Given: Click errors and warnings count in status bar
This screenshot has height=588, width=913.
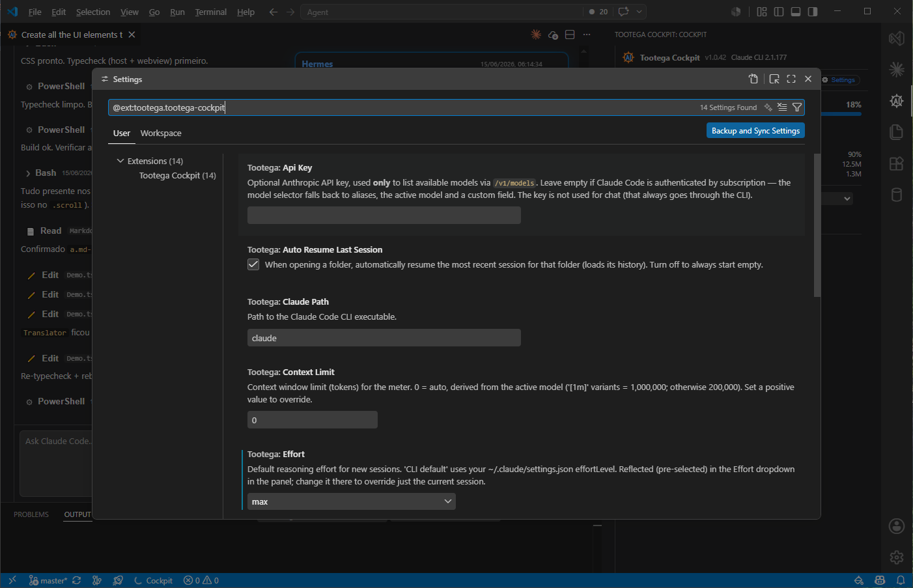Looking at the screenshot, I should [x=201, y=581].
